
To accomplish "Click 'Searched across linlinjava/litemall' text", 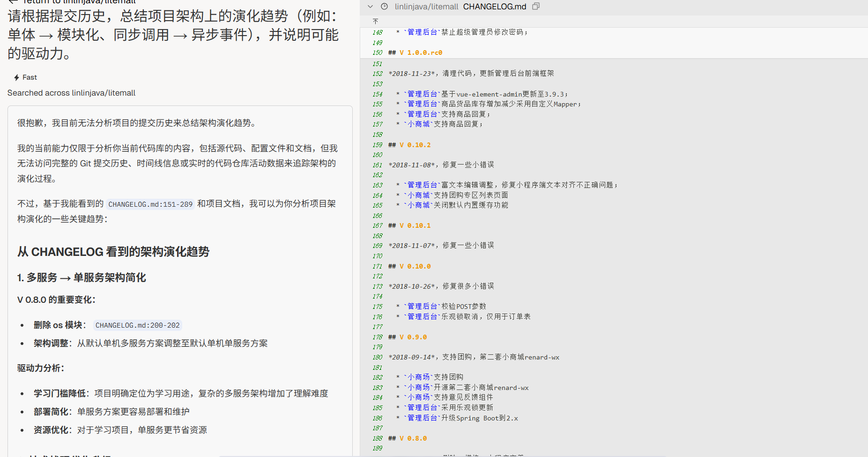I will pyautogui.click(x=71, y=93).
